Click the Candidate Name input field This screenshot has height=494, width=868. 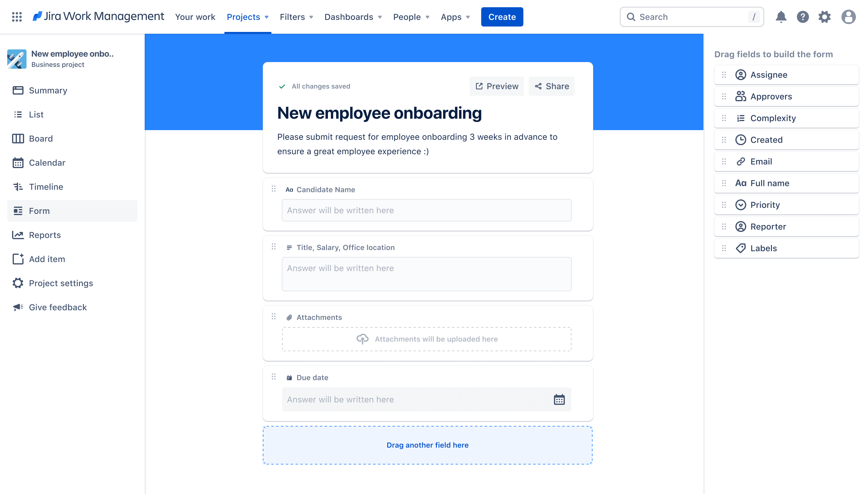(x=426, y=210)
